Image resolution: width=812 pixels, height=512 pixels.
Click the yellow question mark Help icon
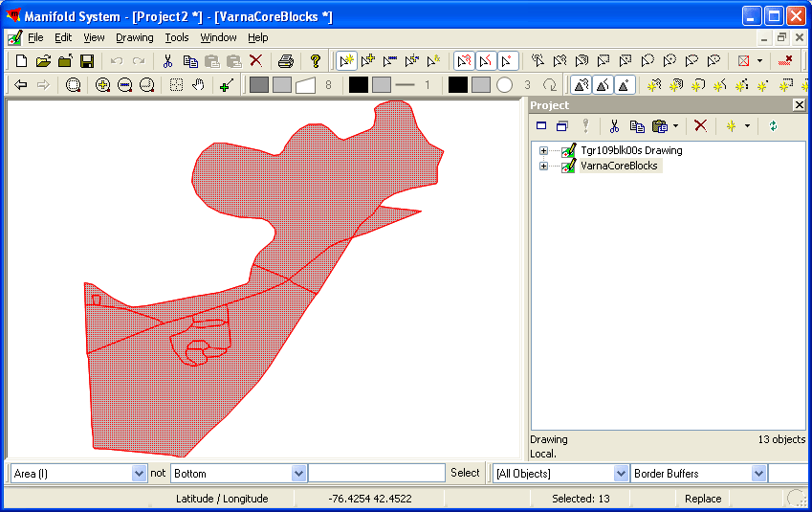(316, 61)
